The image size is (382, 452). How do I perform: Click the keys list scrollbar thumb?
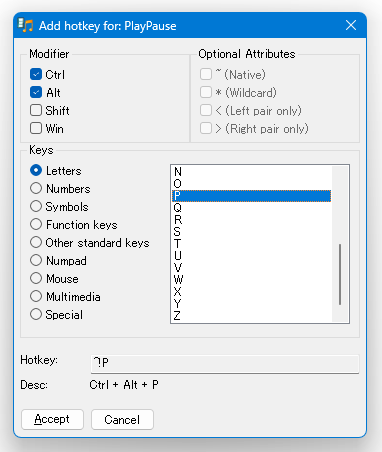click(x=340, y=274)
